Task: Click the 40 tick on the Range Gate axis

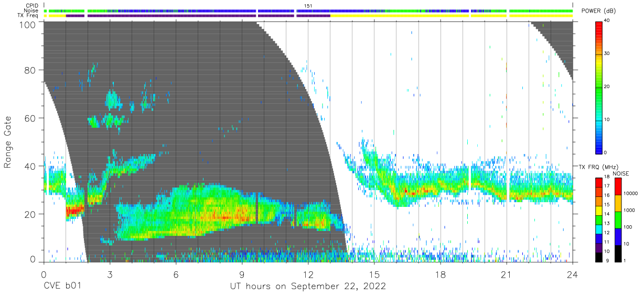Action: (30, 166)
